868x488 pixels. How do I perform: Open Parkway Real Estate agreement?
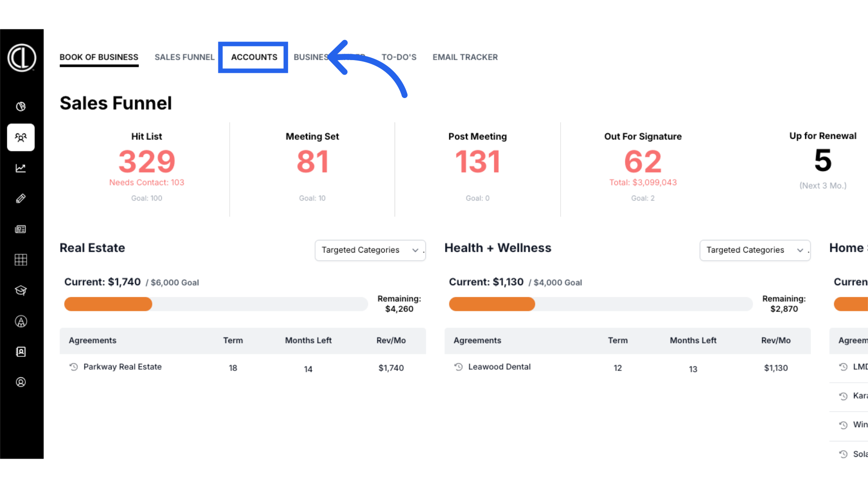pos(123,367)
